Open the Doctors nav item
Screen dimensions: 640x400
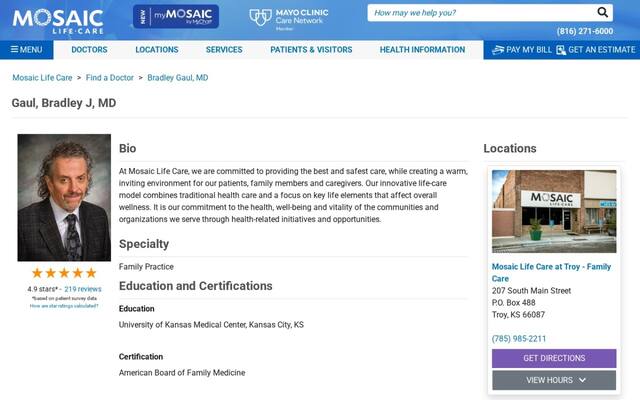tap(89, 50)
